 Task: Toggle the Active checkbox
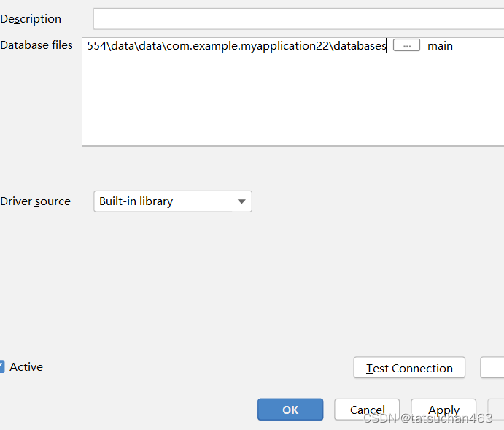pyautogui.click(x=1, y=366)
